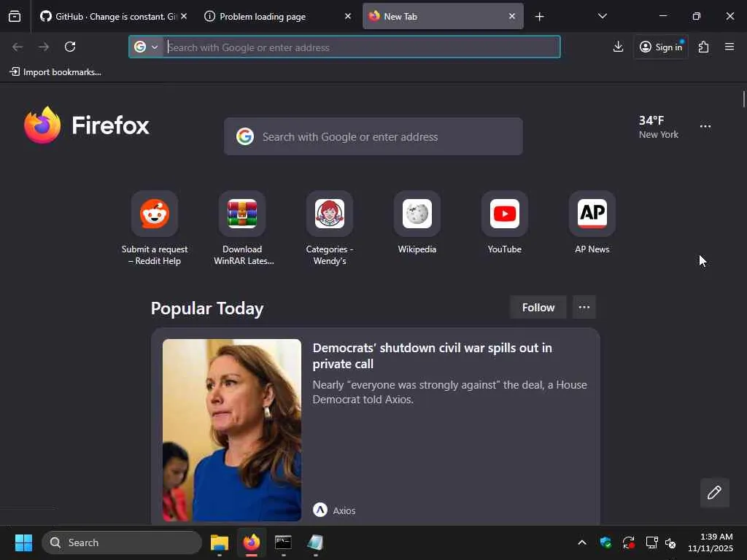The height and width of the screenshot is (560, 747).
Task: Expand search engine selector dropdown in address bar
Action: 146,47
